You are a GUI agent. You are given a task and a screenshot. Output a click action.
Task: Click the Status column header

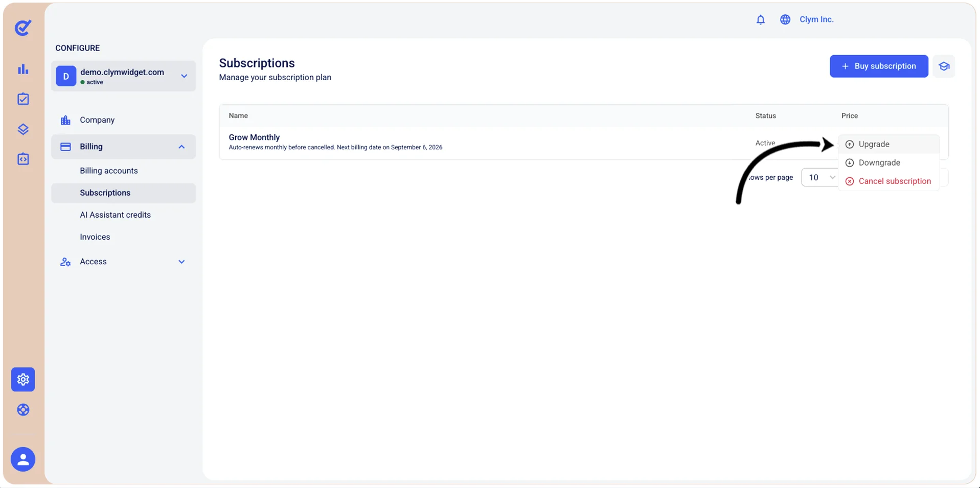[x=765, y=115]
